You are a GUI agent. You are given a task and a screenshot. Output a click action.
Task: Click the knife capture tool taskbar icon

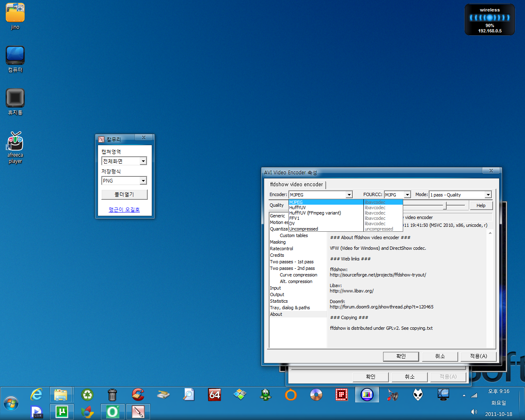tap(138, 411)
